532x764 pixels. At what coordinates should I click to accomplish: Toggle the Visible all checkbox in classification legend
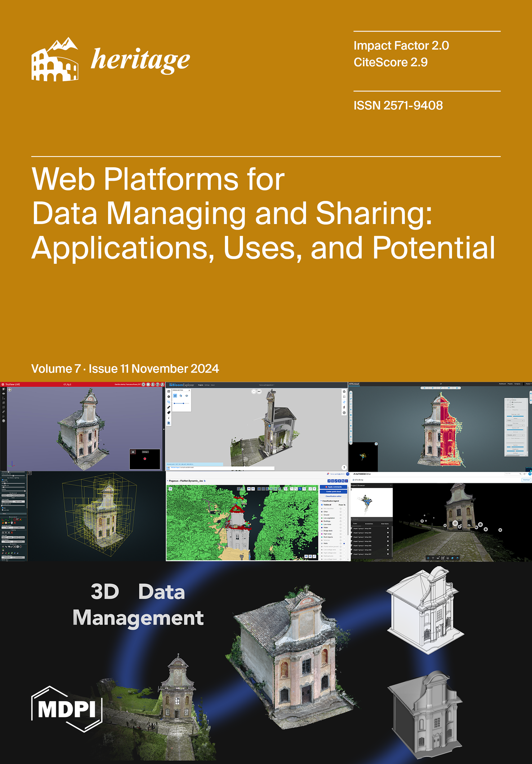point(322,505)
